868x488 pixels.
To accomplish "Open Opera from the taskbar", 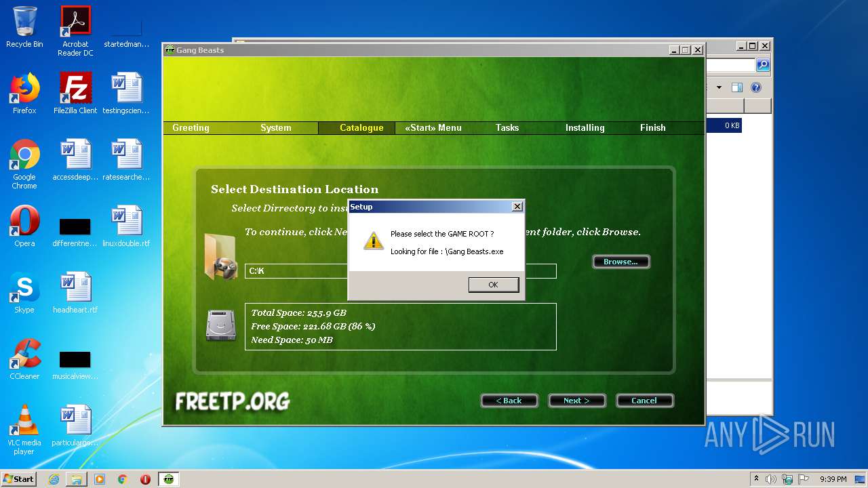I will click(145, 479).
